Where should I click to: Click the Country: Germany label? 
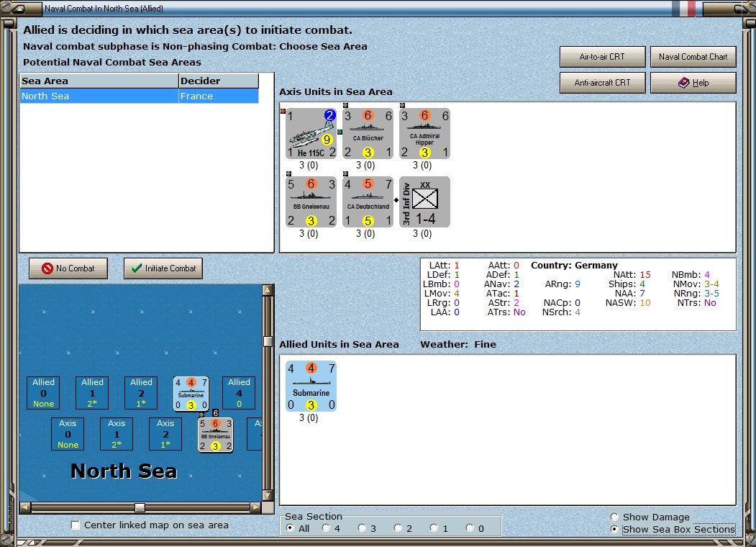click(x=574, y=266)
